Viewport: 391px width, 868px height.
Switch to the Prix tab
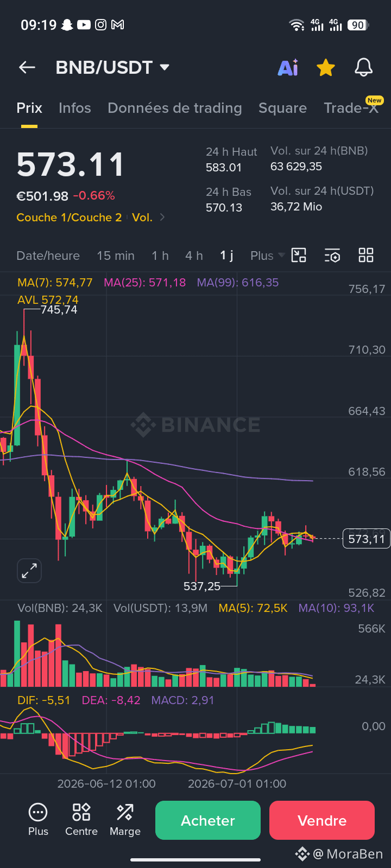pyautogui.click(x=29, y=108)
